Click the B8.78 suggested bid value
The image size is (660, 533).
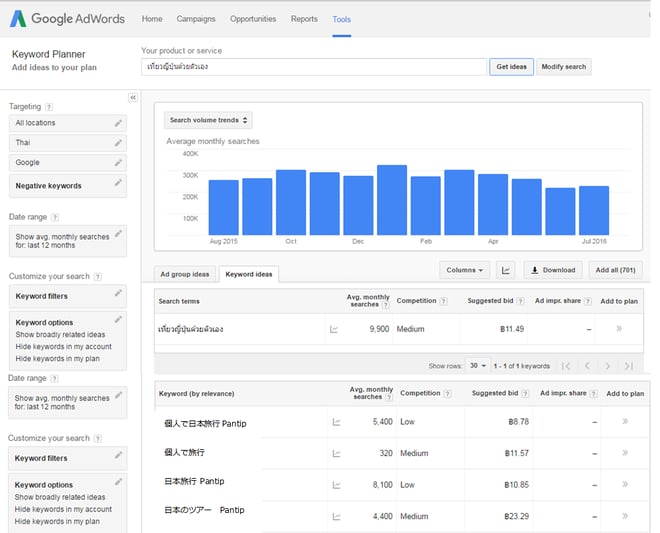coord(519,422)
